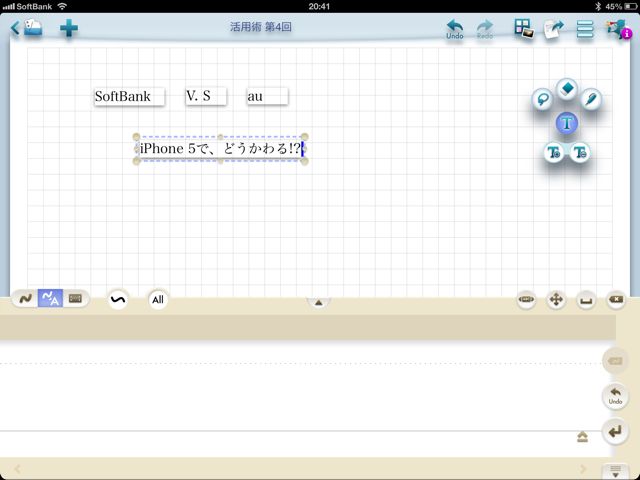Select the eraser tool
Image resolution: width=640 pixels, height=480 pixels.
point(567,88)
